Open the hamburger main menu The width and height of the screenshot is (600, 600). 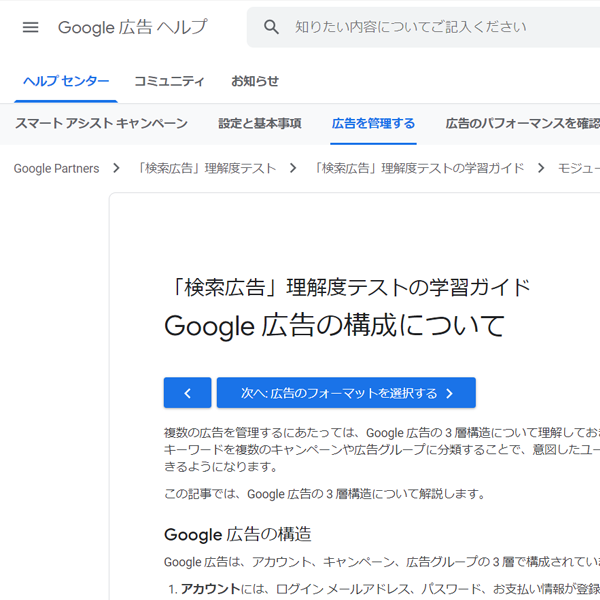click(x=30, y=27)
